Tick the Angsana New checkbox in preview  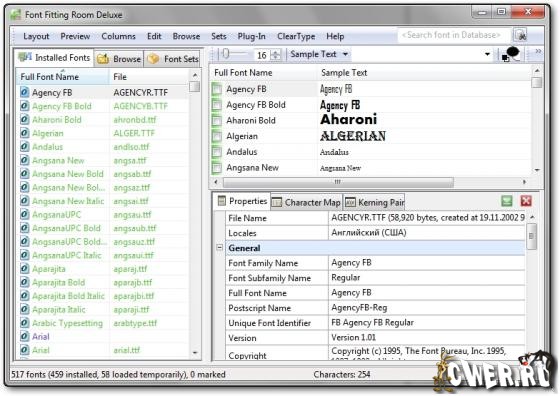(x=217, y=168)
